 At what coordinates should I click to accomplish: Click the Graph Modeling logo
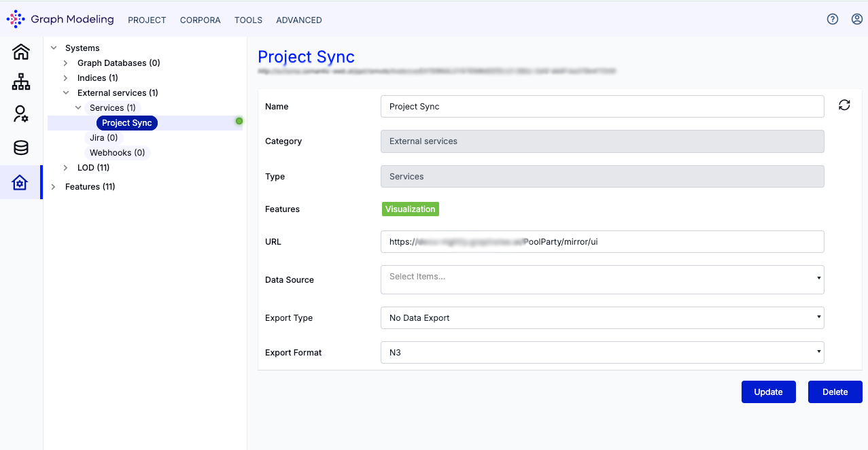tap(60, 19)
